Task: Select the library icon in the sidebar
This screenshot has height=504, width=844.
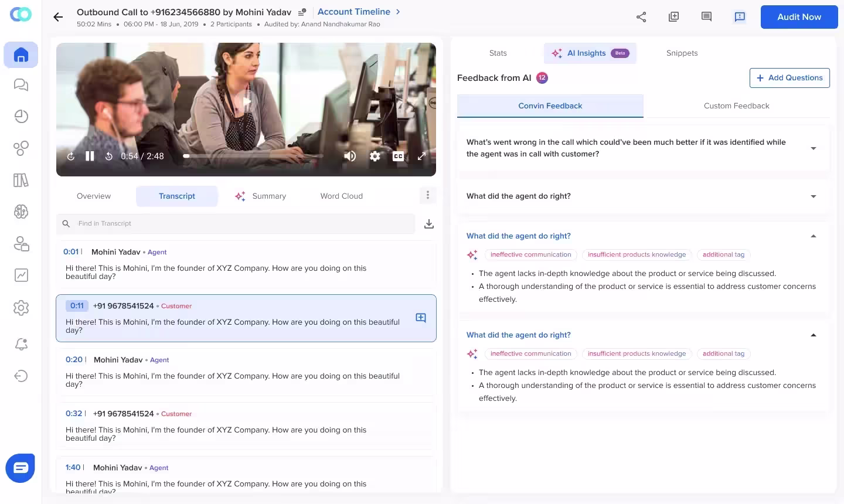Action: pos(21,181)
